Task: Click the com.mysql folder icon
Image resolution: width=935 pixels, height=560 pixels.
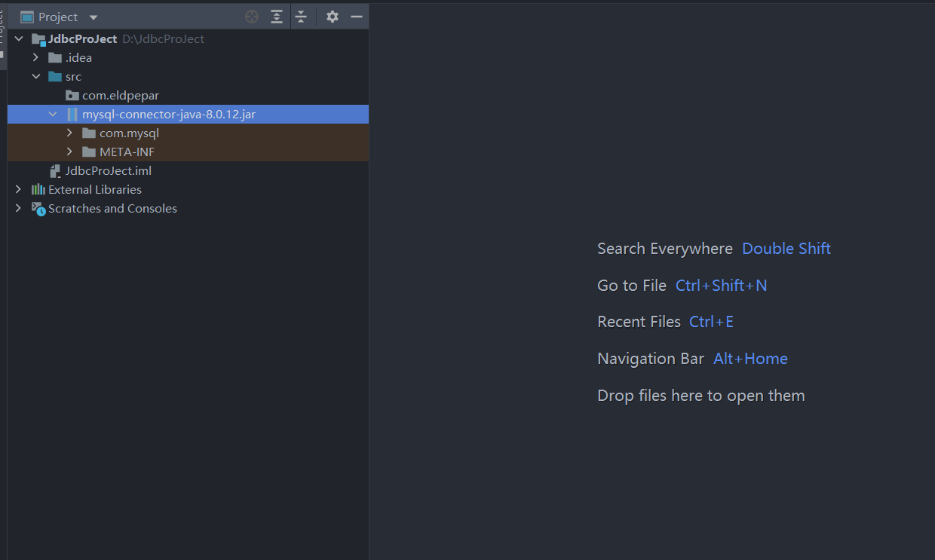Action: tap(89, 133)
